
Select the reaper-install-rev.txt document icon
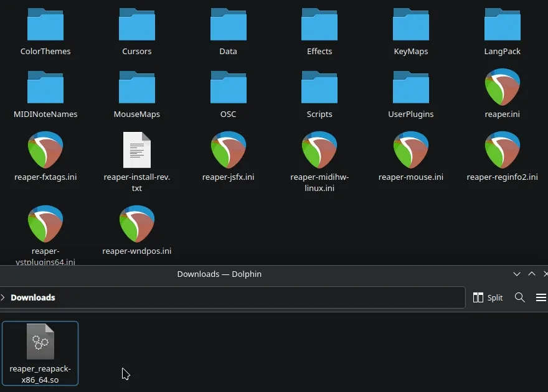point(136,150)
